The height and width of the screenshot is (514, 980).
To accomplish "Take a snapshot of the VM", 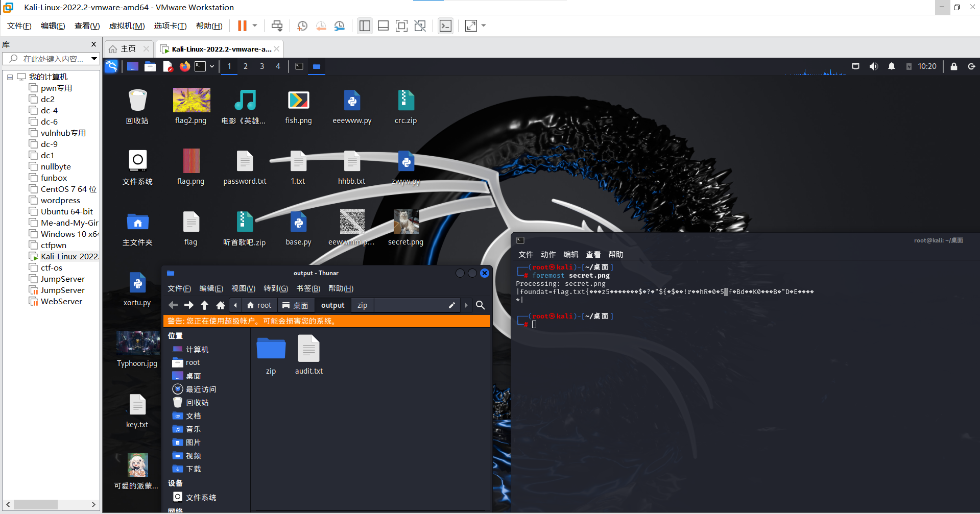I will tap(302, 26).
